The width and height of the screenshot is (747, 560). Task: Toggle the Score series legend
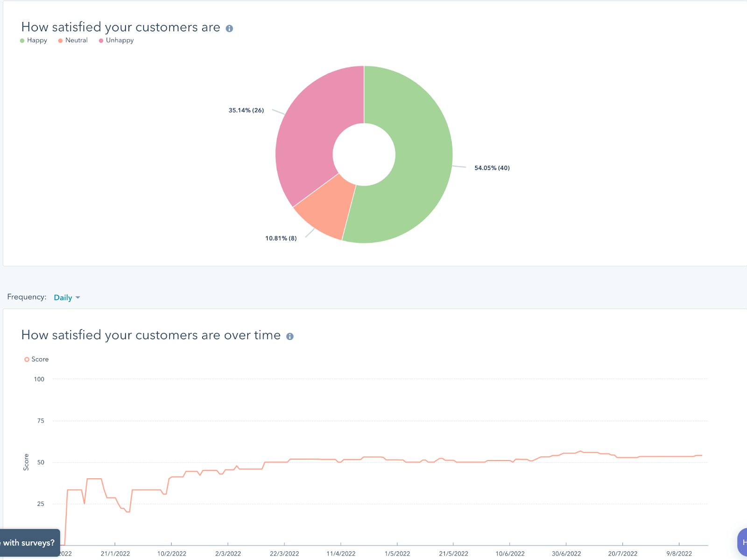36,359
